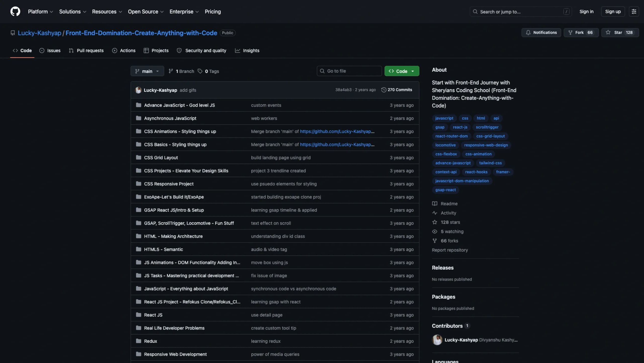Click the Sign in link
The image size is (644, 363).
click(x=586, y=12)
